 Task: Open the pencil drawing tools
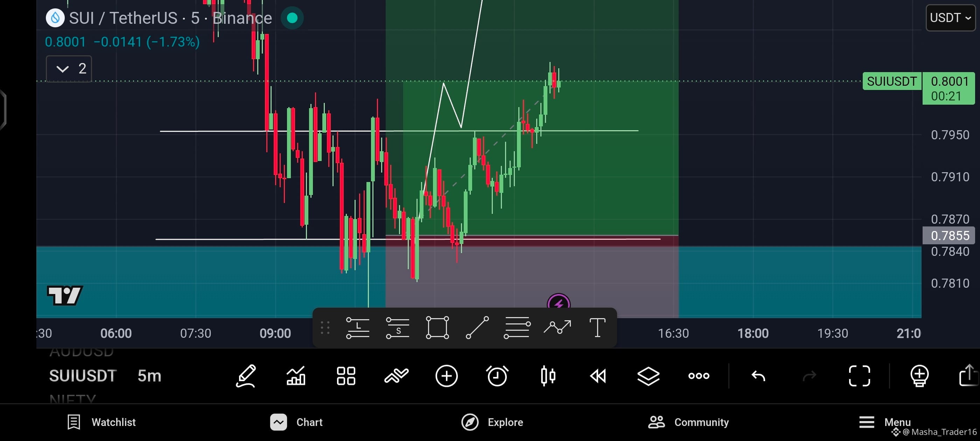tap(246, 376)
